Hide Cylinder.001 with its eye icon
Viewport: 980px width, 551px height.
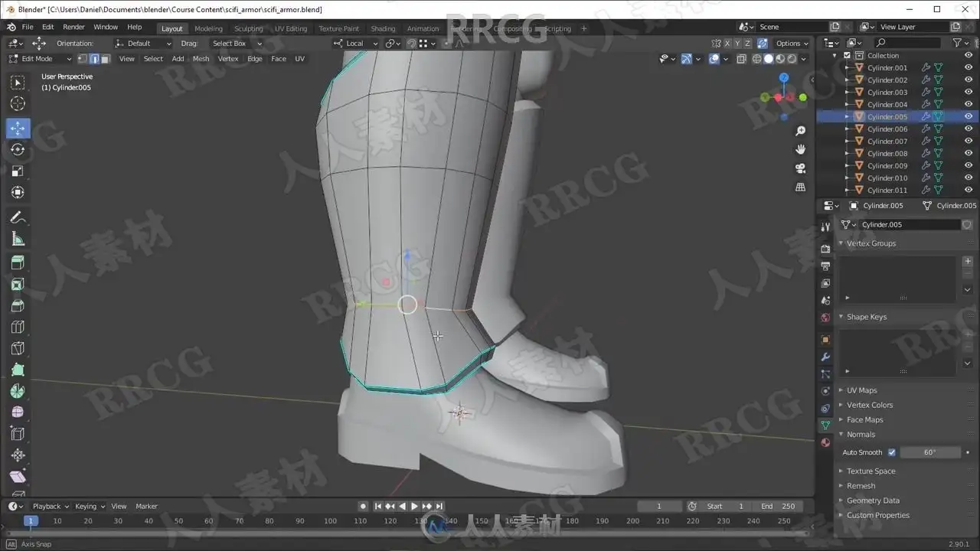click(x=969, y=68)
